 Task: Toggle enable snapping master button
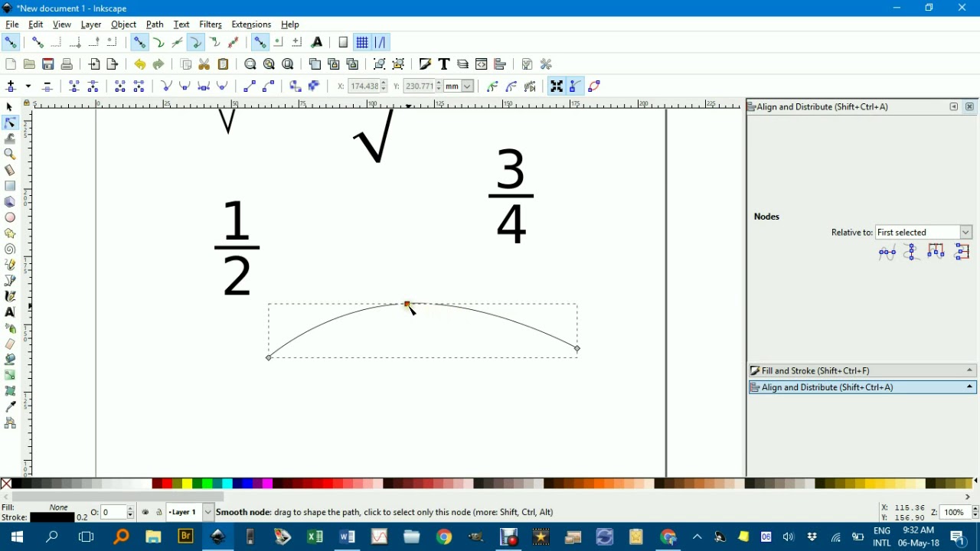(11, 42)
